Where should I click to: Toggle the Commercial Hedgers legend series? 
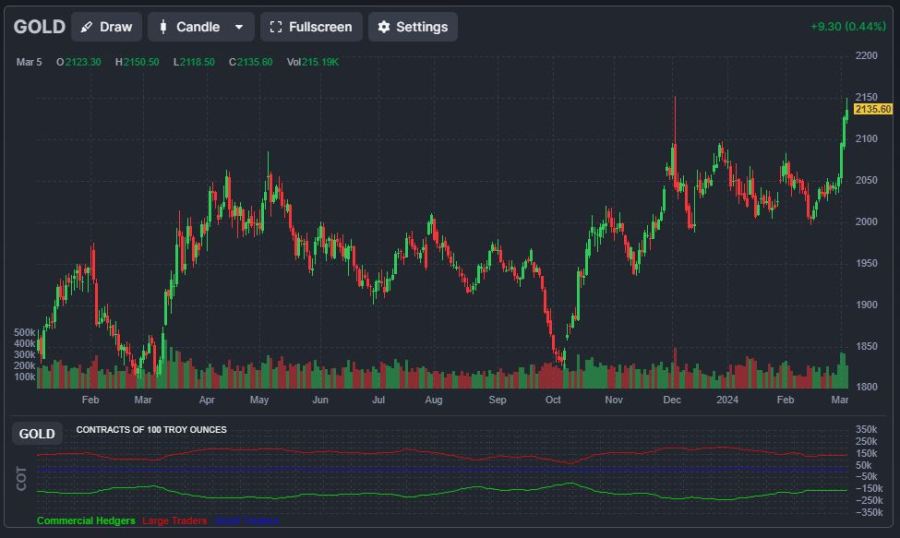[86, 520]
